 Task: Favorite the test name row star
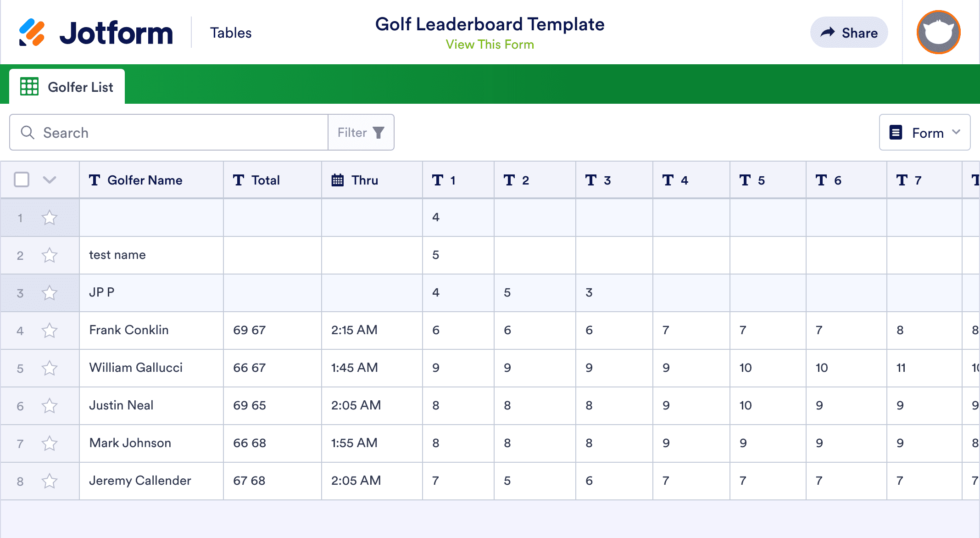[x=50, y=255]
